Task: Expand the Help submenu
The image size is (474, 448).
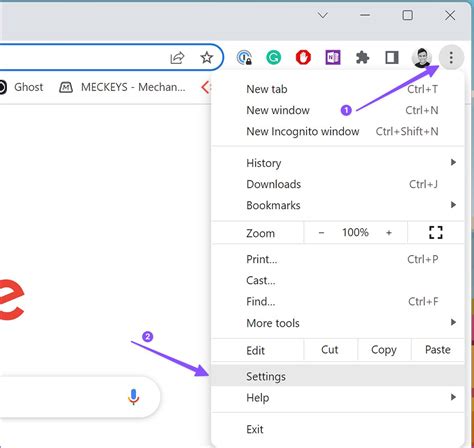Action: click(338, 397)
